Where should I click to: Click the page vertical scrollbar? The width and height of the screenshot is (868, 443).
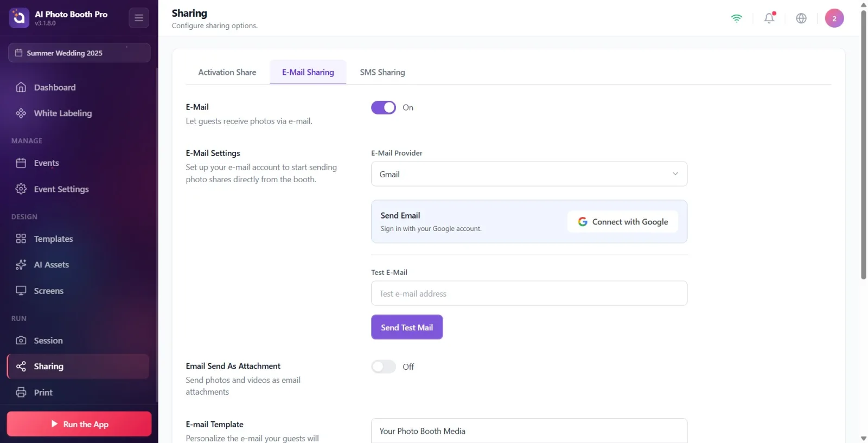pyautogui.click(x=864, y=144)
